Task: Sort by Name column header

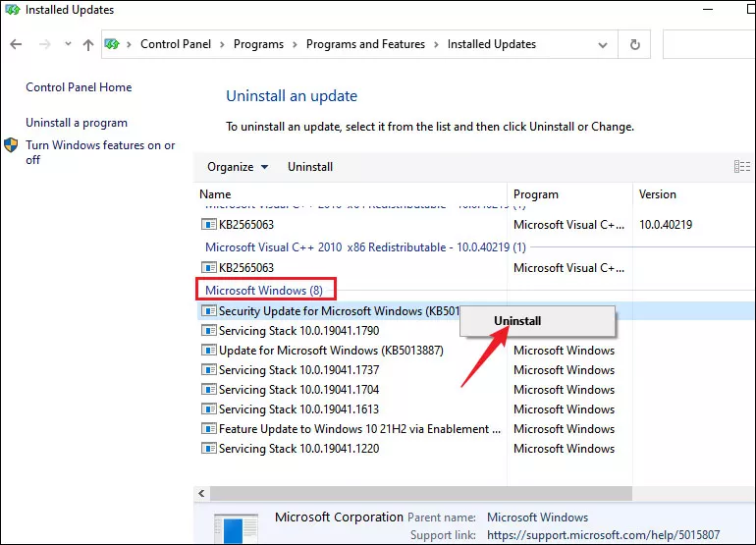Action: (x=215, y=194)
